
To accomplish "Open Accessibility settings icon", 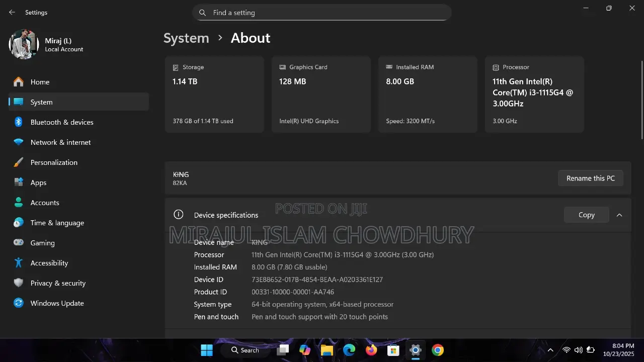I will pos(18,263).
